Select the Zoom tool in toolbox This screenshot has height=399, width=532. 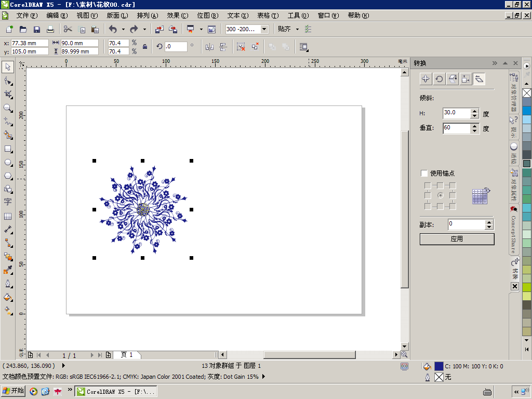[x=8, y=108]
